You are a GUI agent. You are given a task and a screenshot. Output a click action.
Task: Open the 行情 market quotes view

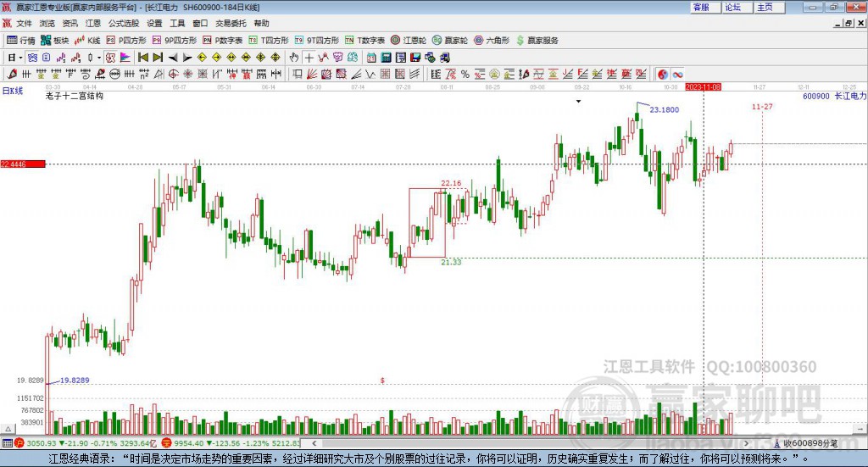coord(21,41)
